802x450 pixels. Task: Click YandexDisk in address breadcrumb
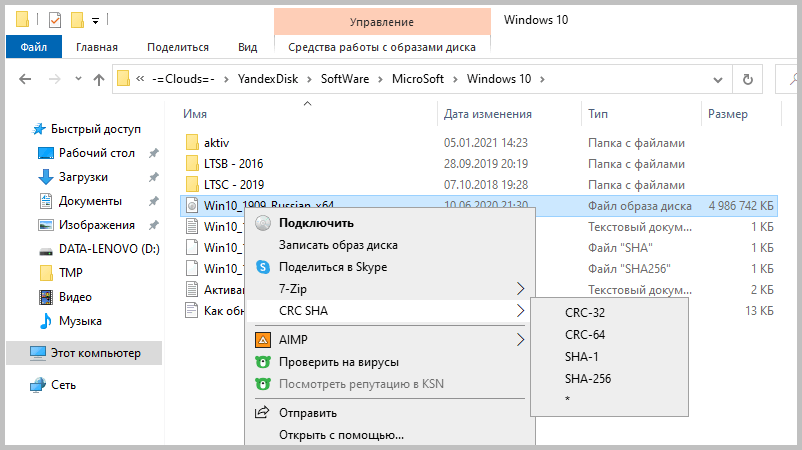pos(268,79)
